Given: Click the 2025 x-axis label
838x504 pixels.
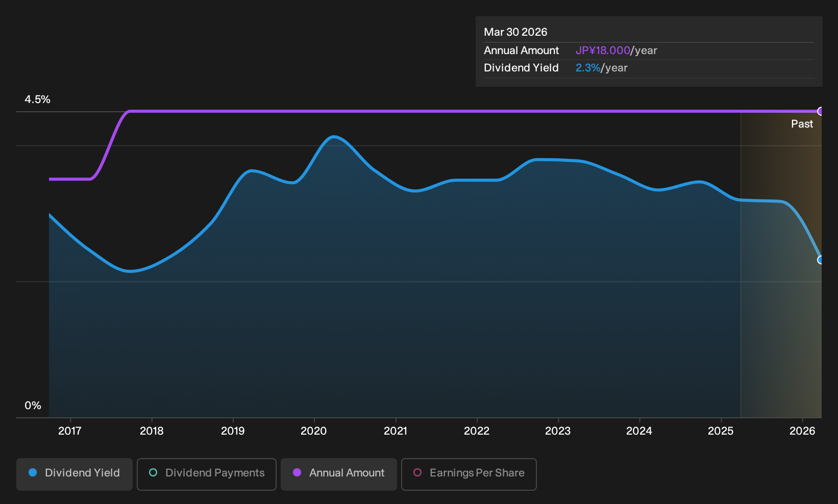Looking at the screenshot, I should coord(721,431).
